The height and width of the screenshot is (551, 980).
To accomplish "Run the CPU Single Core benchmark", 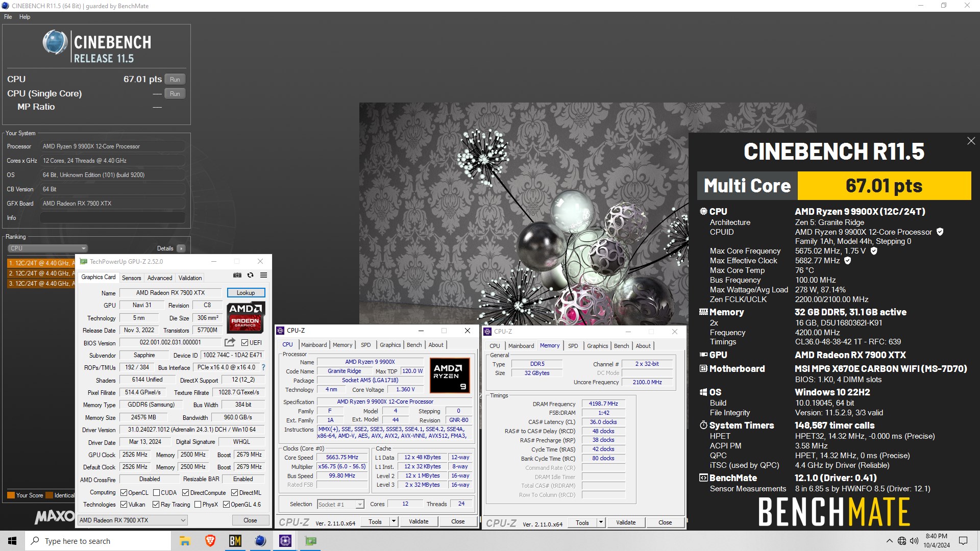I will click(175, 94).
